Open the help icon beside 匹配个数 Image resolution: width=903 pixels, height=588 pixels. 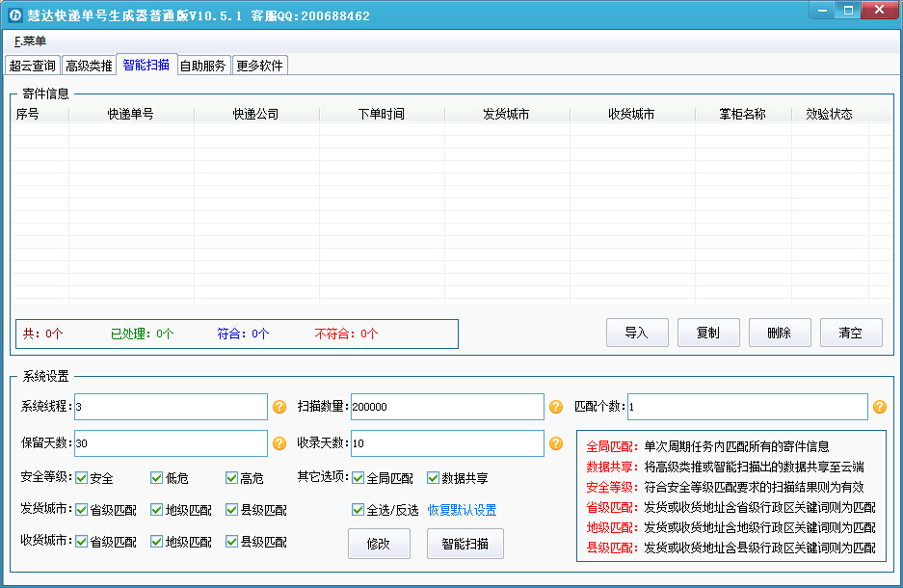click(879, 406)
